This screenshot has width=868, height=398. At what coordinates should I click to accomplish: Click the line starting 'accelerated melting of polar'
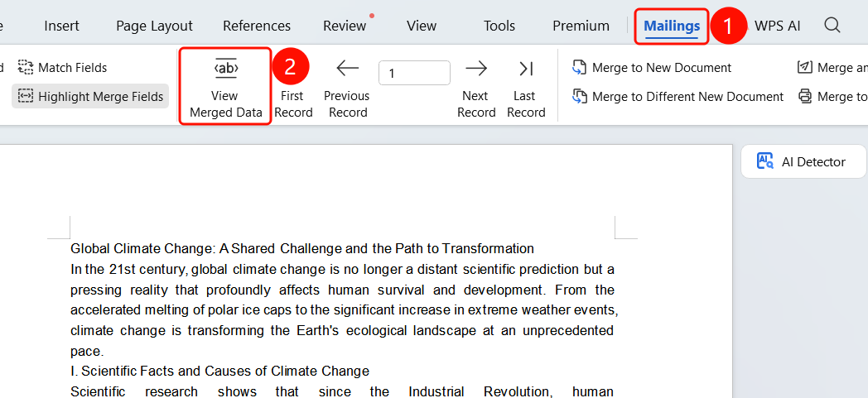345,310
